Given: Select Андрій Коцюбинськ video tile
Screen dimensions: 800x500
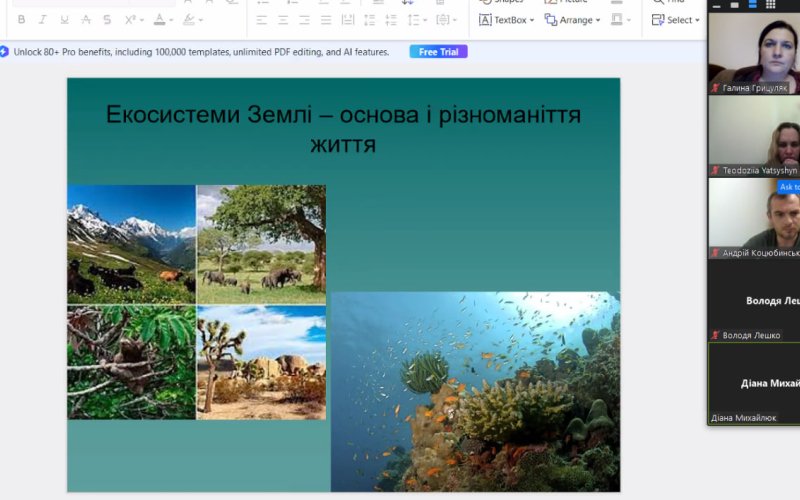Looking at the screenshot, I should click(754, 218).
